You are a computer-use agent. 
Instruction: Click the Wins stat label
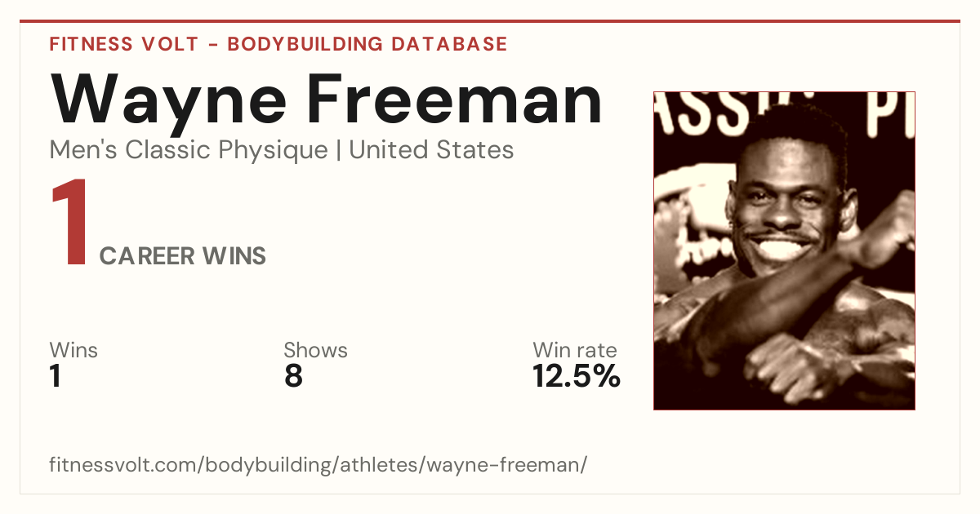click(x=73, y=351)
